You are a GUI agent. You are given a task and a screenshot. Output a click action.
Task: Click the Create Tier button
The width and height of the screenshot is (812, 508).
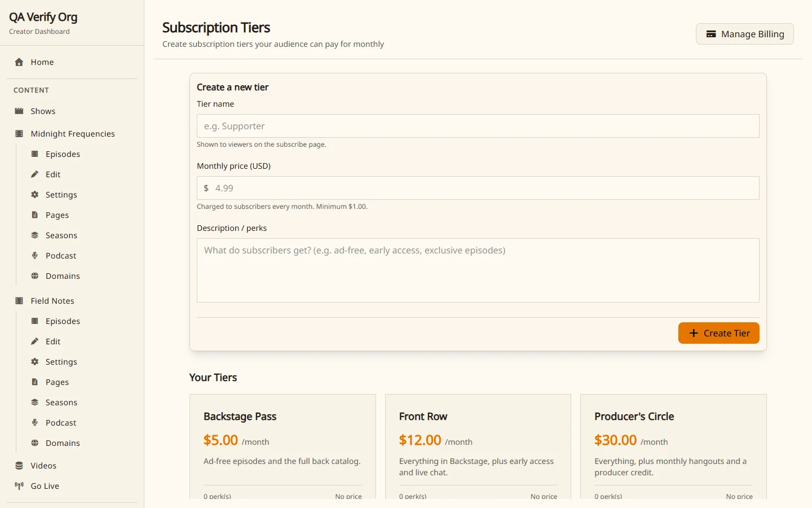coord(719,333)
